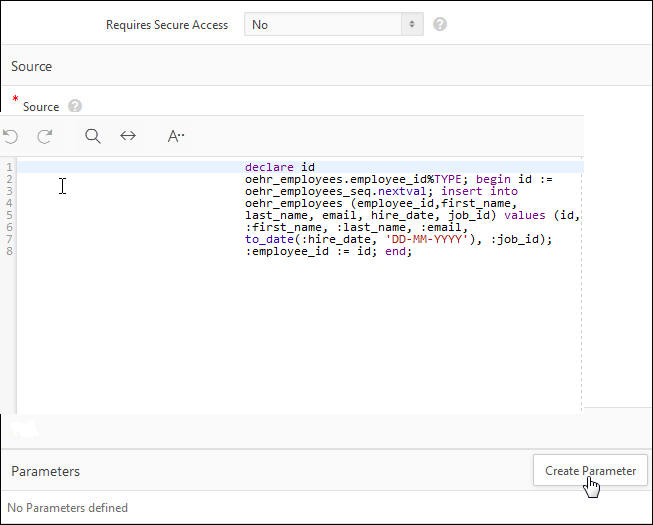Image resolution: width=653 pixels, height=525 pixels.
Task: Open the editor settings 'A' icon
Action: click(176, 136)
